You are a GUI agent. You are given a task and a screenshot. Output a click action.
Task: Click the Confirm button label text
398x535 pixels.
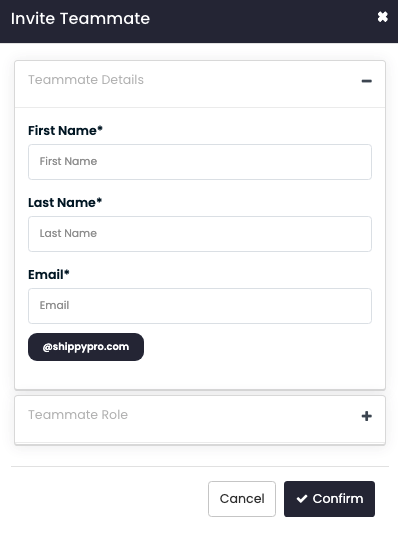[x=338, y=499]
